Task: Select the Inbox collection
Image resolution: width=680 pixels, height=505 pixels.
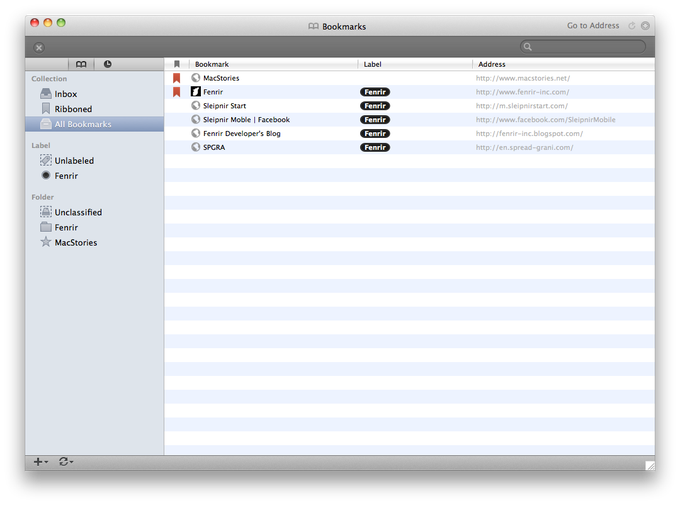Action: pyautogui.click(x=95, y=94)
